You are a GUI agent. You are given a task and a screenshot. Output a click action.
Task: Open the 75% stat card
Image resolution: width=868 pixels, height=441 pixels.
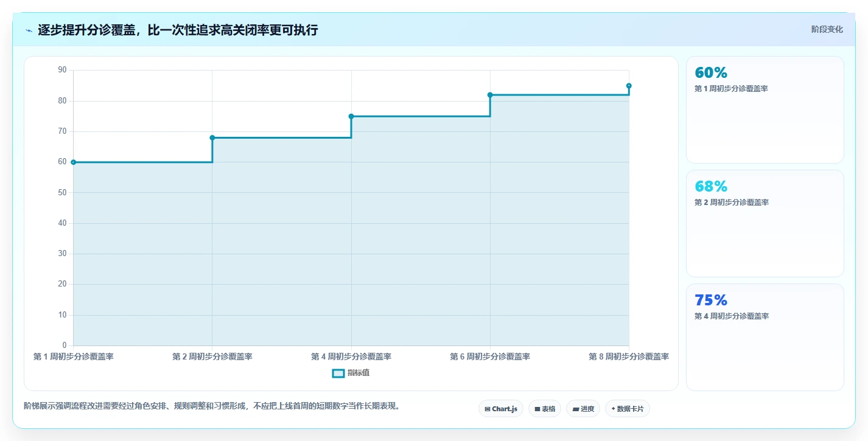coord(765,337)
